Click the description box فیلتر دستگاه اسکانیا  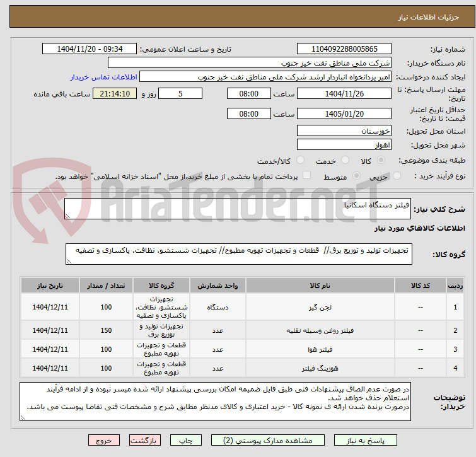pos(238,209)
